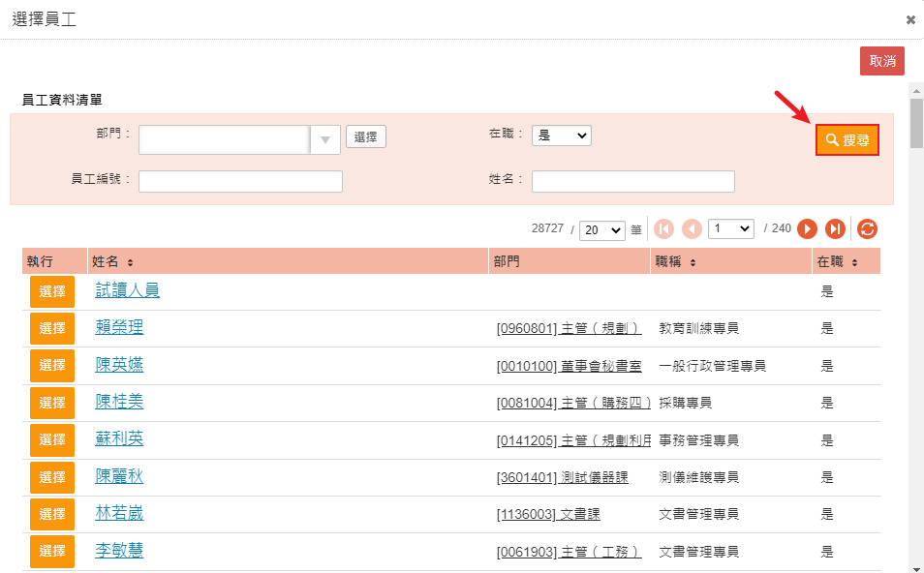Change the rows-per-page dropdown showing 20
This screenshot has height=573, width=924.
pos(601,229)
